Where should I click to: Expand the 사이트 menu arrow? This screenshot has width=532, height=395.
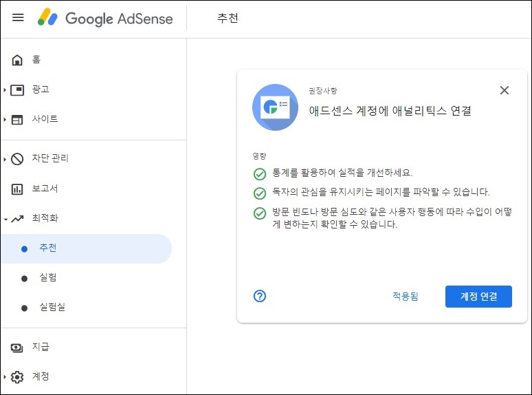5,120
